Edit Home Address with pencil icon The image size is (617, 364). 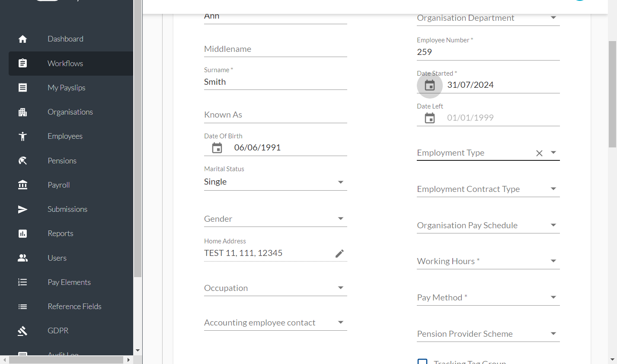[340, 253]
